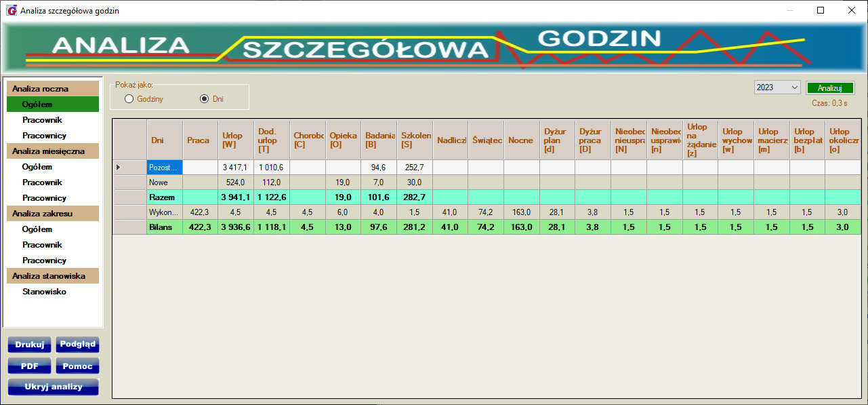Open the Podgląd print preview
Viewport: 868px width, 405px height.
click(77, 345)
